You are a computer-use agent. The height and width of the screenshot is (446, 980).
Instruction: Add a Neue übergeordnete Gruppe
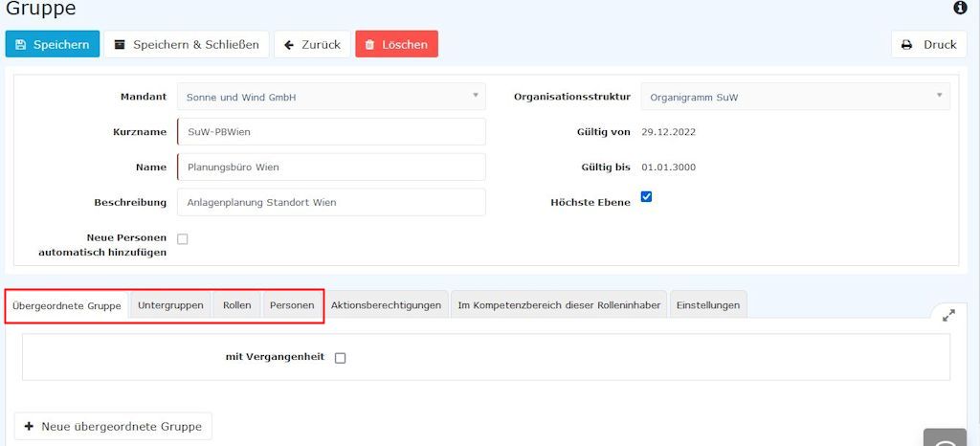click(113, 426)
